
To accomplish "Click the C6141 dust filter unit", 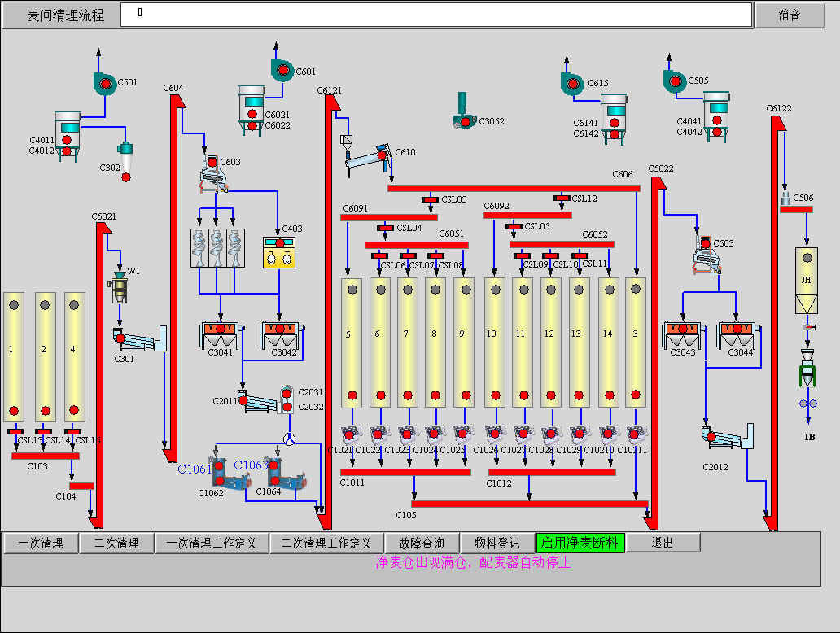I will click(614, 120).
